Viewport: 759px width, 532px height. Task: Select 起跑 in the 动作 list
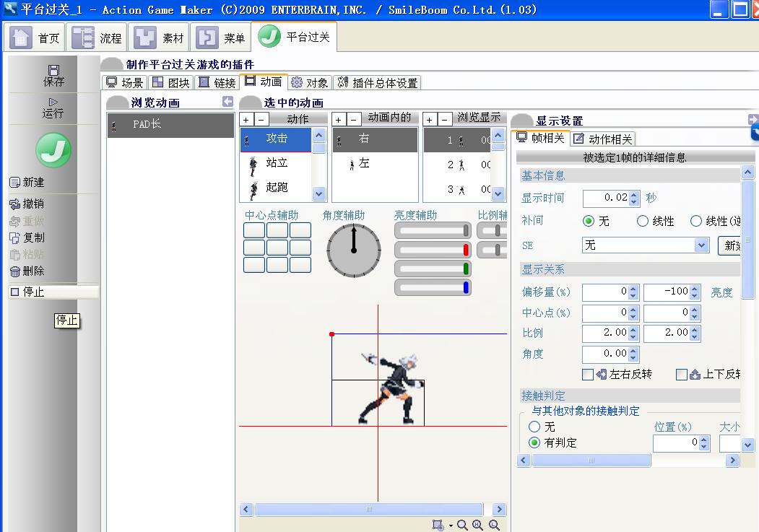[x=276, y=188]
